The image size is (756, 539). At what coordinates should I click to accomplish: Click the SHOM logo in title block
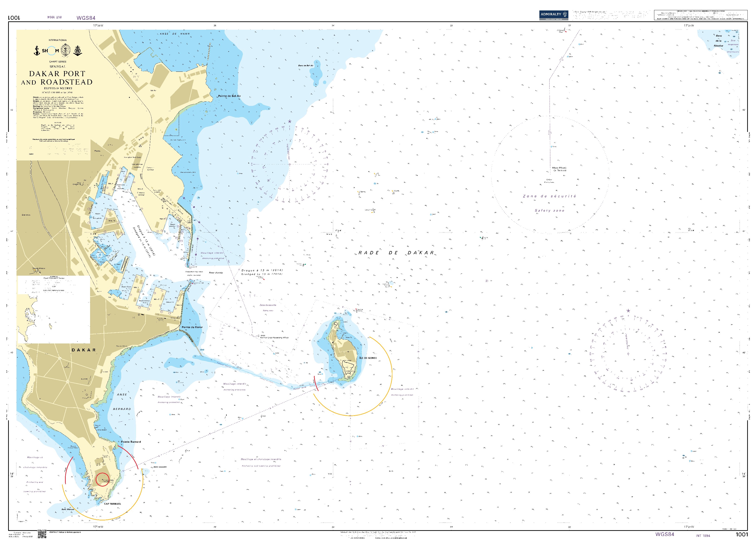(x=50, y=51)
